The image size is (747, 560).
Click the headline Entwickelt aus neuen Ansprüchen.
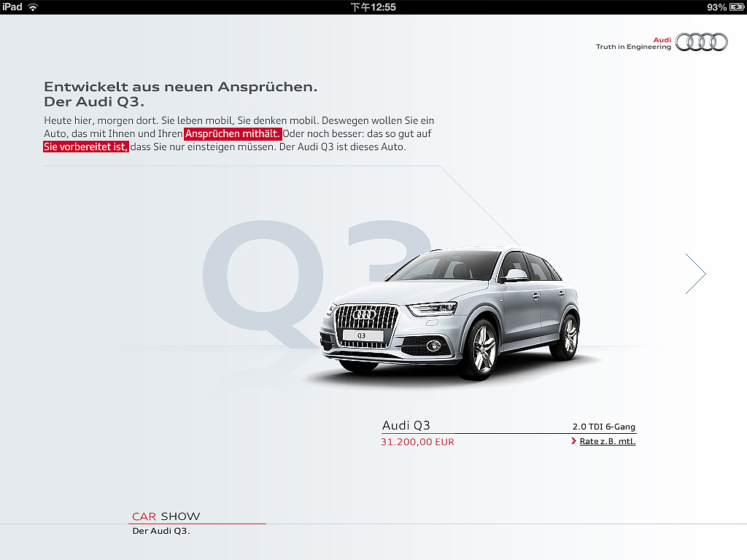181,86
